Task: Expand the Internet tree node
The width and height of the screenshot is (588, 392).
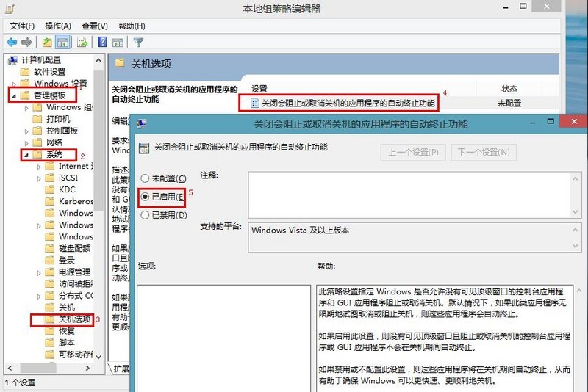Action: [39, 167]
